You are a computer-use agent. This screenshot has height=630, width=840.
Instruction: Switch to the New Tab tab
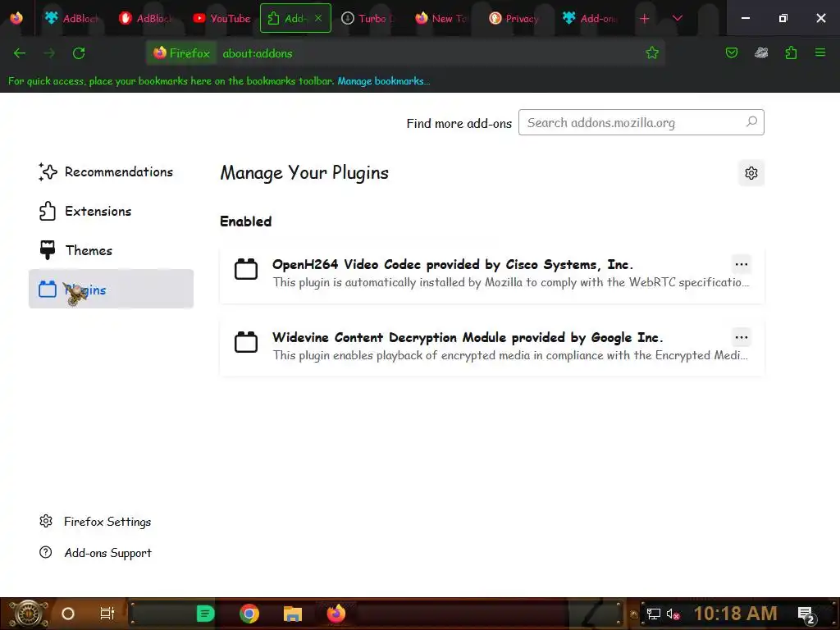point(442,18)
